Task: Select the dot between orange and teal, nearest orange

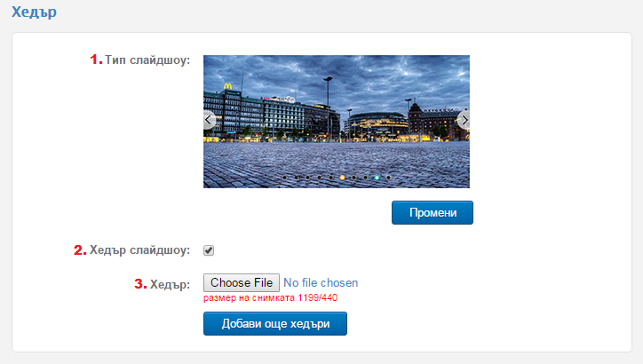Action: 353,178
